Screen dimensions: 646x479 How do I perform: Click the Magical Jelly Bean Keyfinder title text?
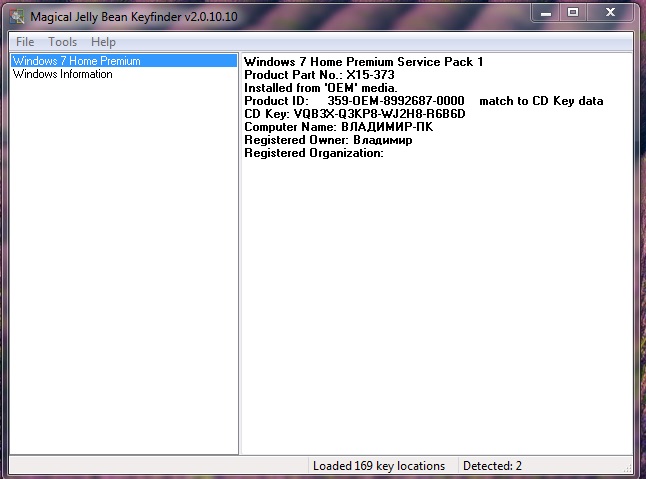click(134, 17)
